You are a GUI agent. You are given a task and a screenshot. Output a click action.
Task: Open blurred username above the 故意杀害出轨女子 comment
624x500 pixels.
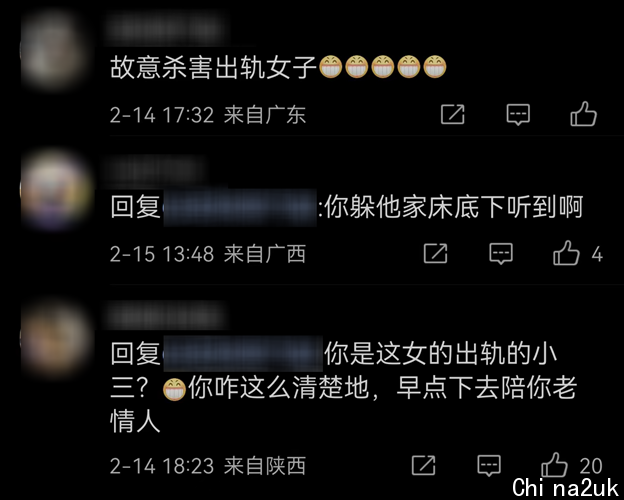pyautogui.click(x=167, y=28)
